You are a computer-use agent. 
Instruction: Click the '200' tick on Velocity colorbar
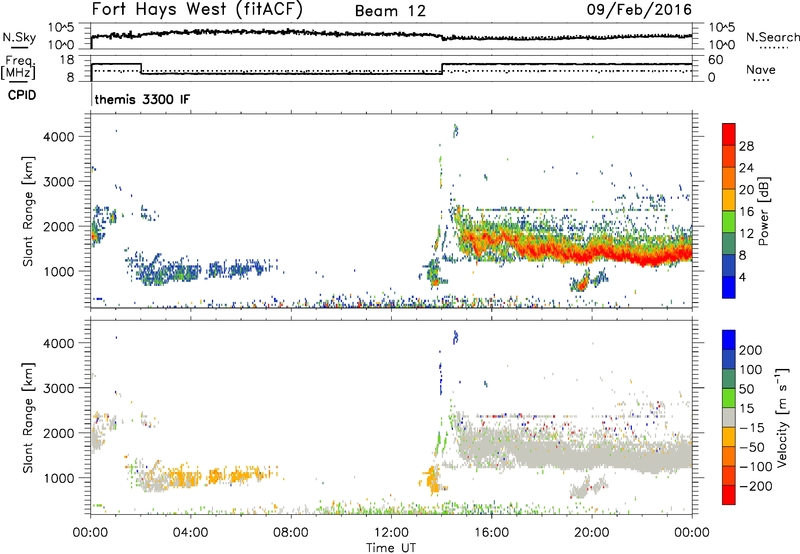click(x=751, y=350)
